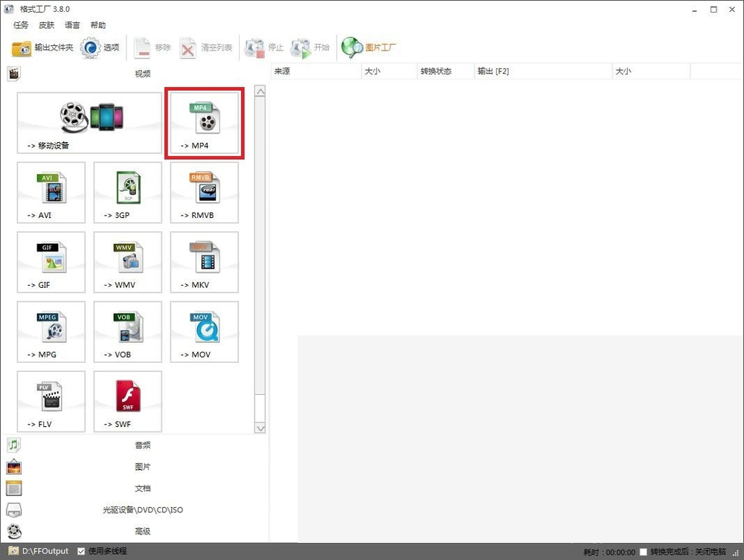Click the 选项 options button
Image resolution: width=744 pixels, height=560 pixels.
coord(100,48)
